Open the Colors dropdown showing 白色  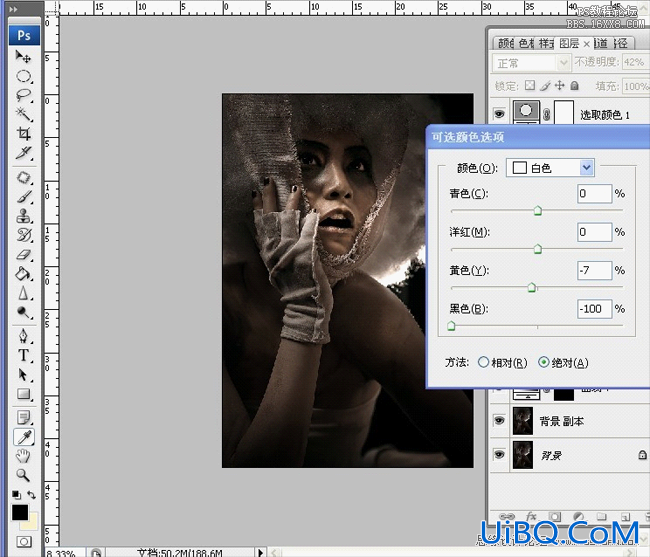[551, 168]
